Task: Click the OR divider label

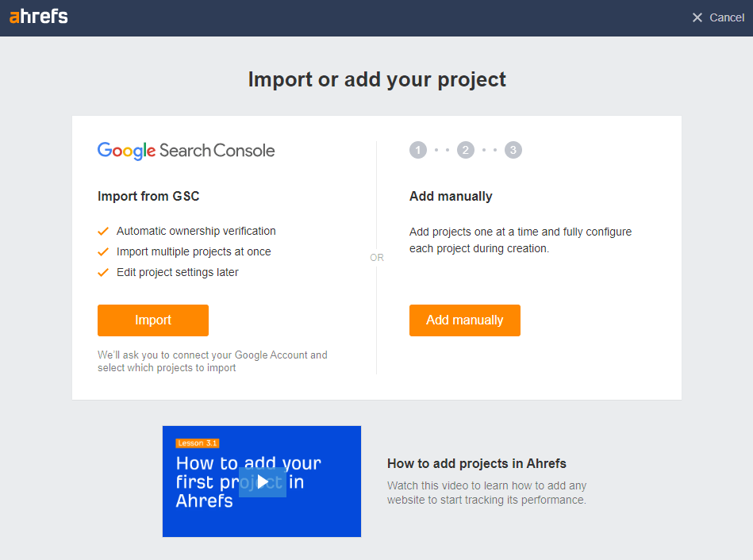Action: click(376, 257)
